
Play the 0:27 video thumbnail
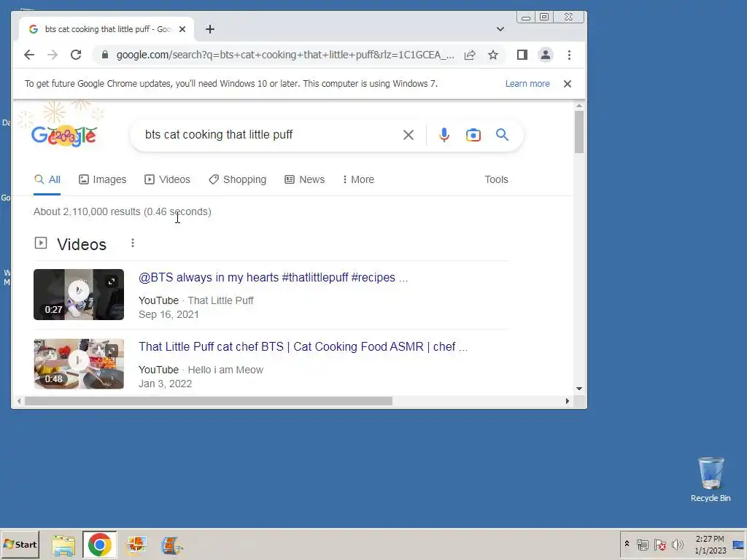coord(79,290)
